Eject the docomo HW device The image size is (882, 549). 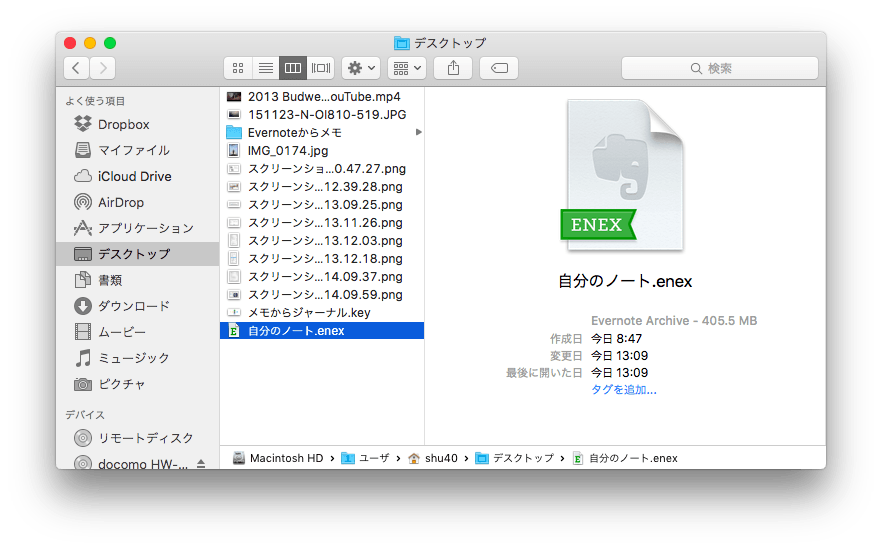(201, 464)
